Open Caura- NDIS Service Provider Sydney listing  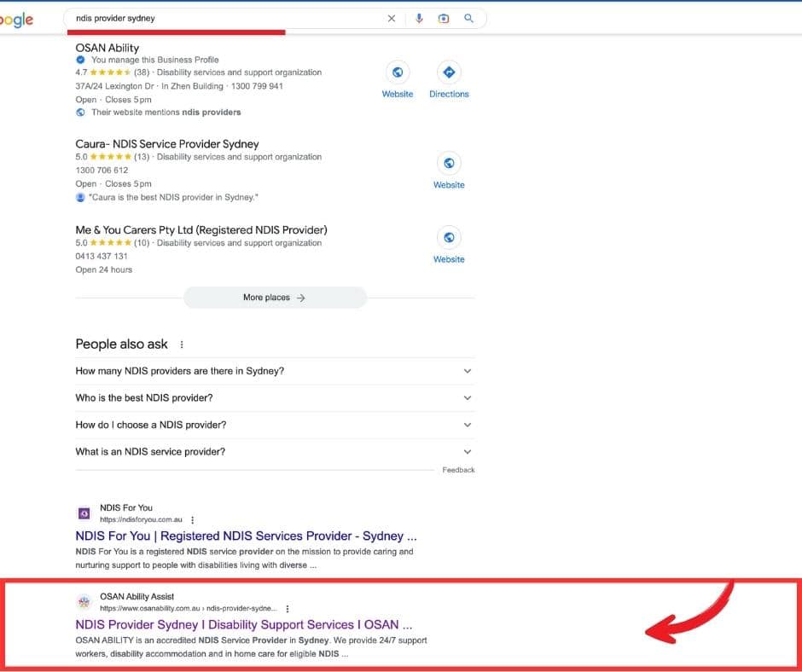167,144
